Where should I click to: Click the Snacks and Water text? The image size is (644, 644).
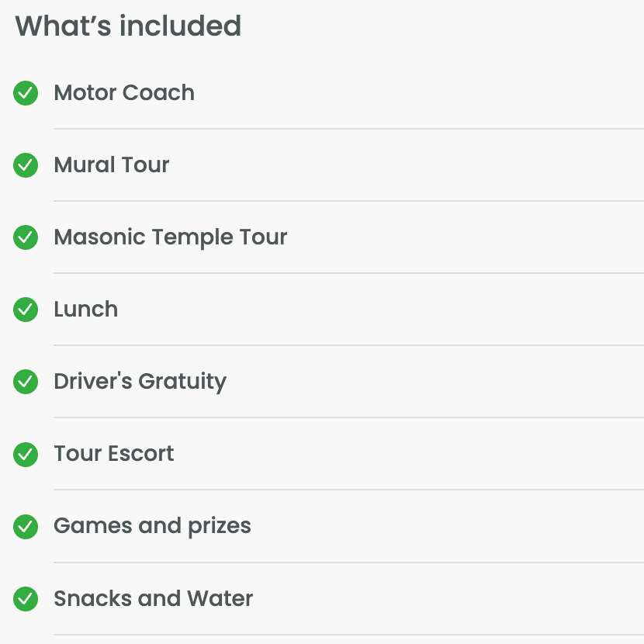pyautogui.click(x=153, y=598)
